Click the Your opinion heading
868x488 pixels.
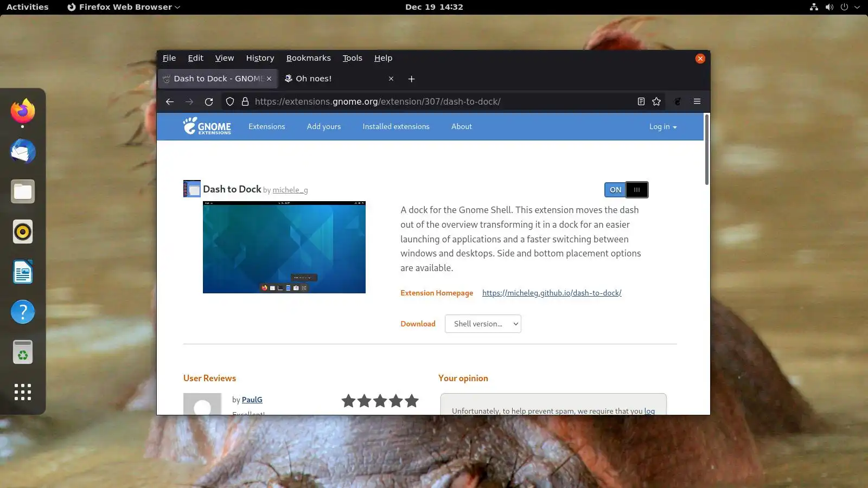click(x=463, y=378)
